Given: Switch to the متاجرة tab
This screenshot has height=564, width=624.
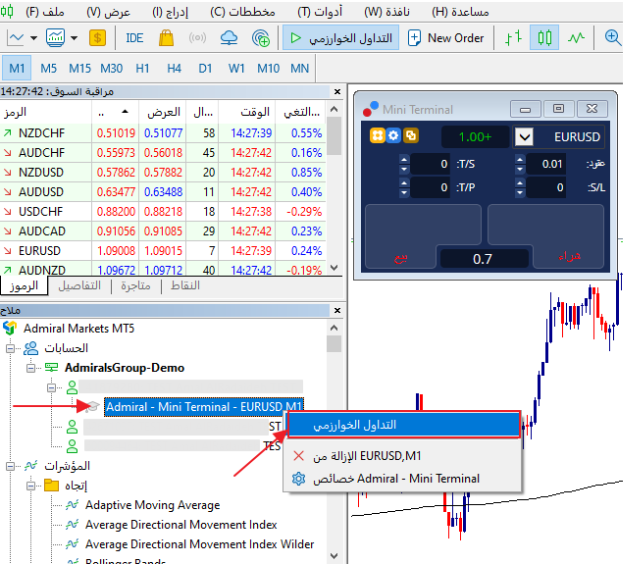Looking at the screenshot, I should click(x=136, y=286).
